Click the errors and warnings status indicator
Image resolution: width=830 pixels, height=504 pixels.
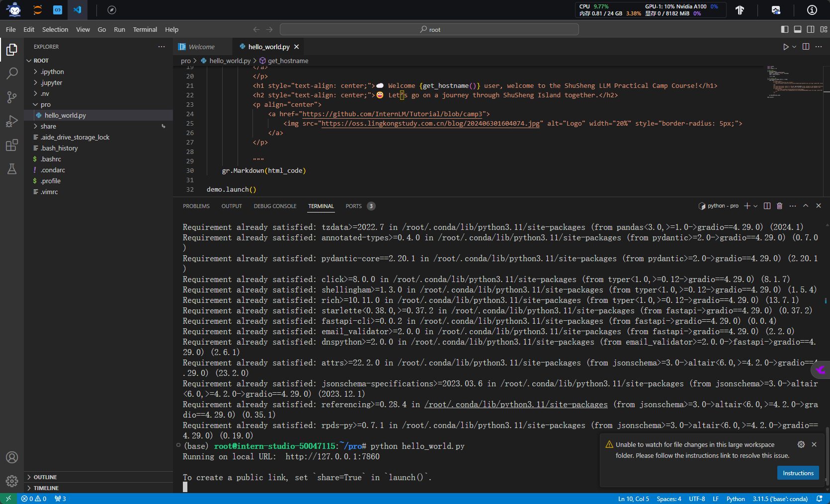click(x=34, y=499)
